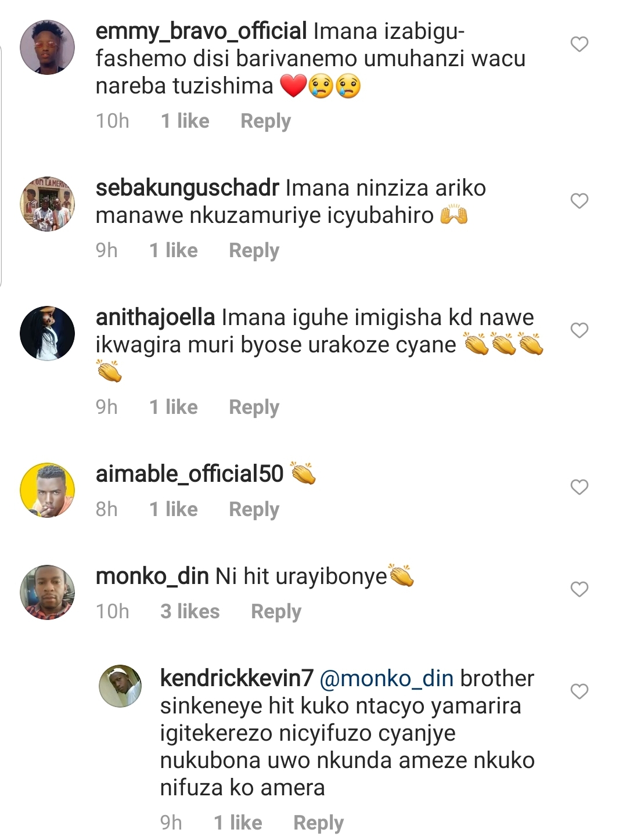Like emmy_bravo_official's comment with the heart
Screen dimensions: 619x840
[x=579, y=44]
